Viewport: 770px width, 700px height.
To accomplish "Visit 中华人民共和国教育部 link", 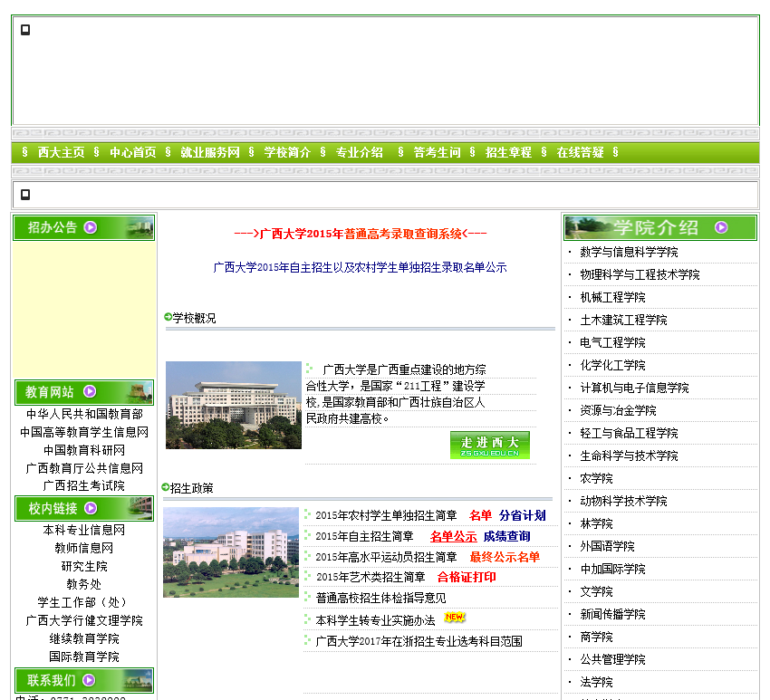I will pyautogui.click(x=84, y=414).
